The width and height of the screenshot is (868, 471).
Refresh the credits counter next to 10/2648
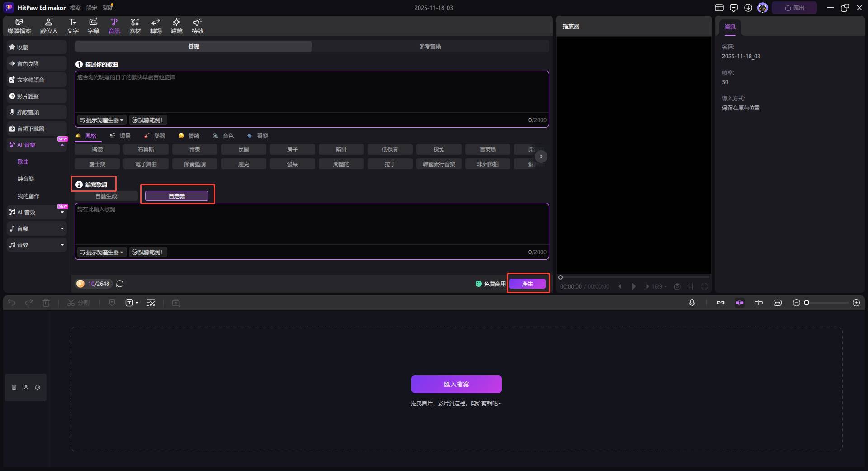(120, 284)
